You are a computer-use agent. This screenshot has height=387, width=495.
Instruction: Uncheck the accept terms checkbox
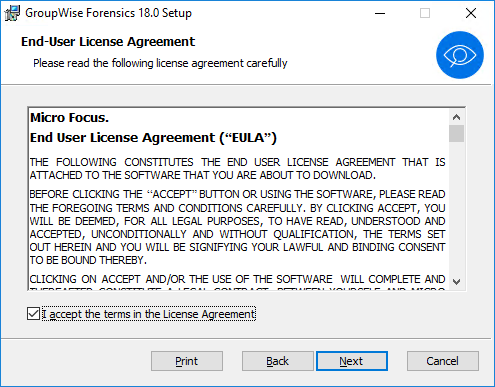tap(33, 314)
